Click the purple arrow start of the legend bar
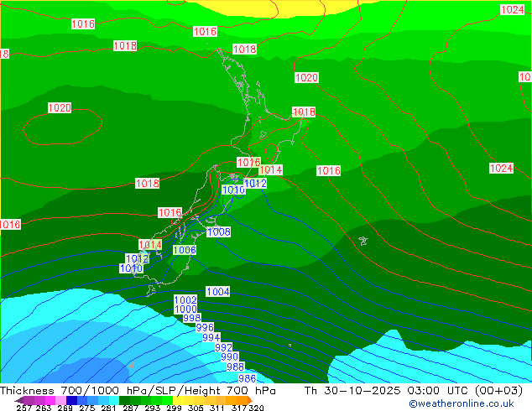 coord(19,400)
